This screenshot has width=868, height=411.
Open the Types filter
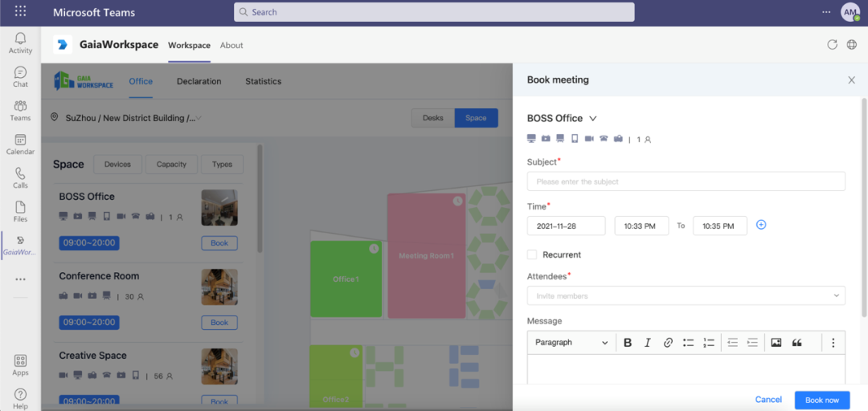tap(222, 165)
